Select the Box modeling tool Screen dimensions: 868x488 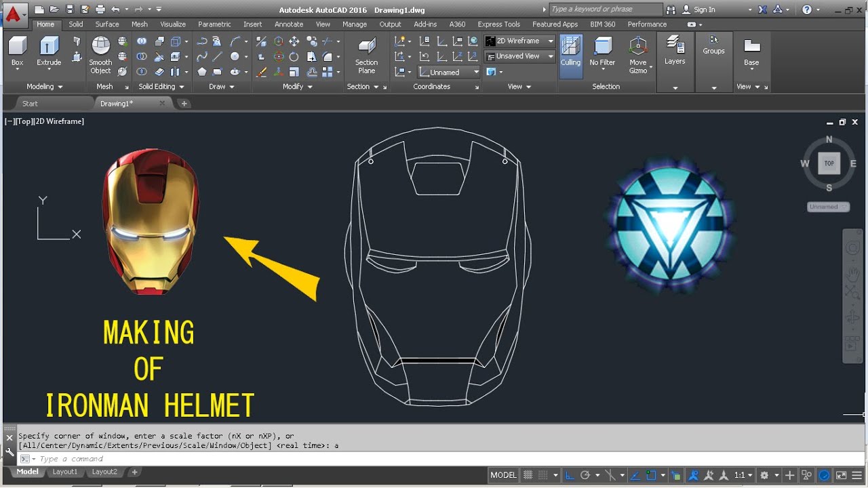17,52
